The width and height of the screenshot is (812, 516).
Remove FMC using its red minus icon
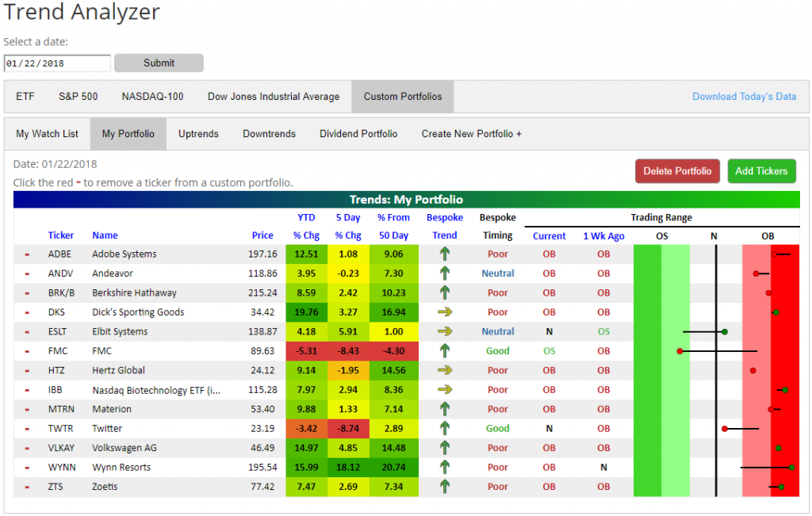(27, 351)
